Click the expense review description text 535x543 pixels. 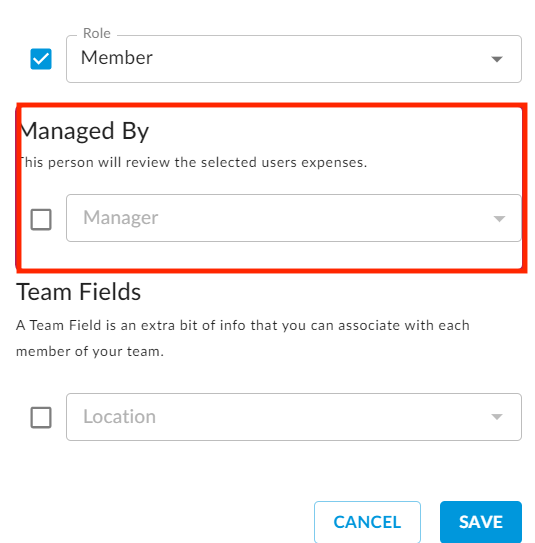193,162
